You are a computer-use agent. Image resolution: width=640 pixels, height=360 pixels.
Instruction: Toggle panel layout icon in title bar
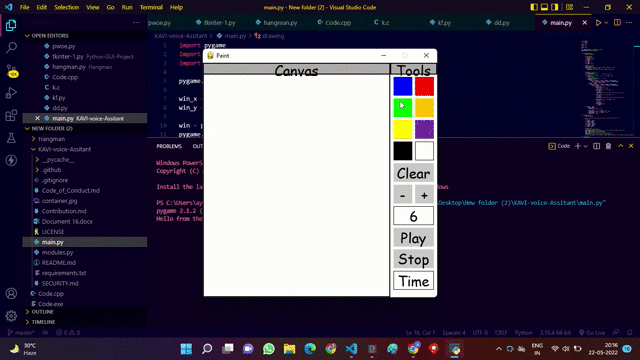pos(544,7)
